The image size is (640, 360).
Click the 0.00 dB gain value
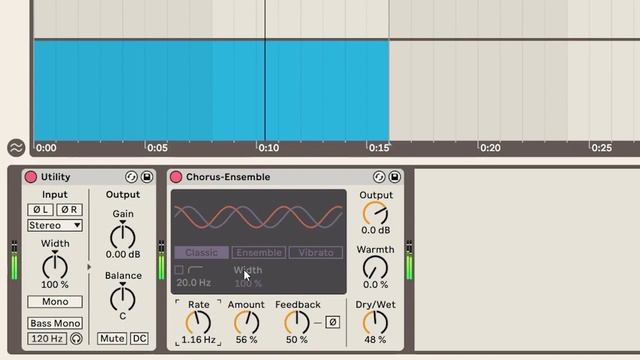123,254
